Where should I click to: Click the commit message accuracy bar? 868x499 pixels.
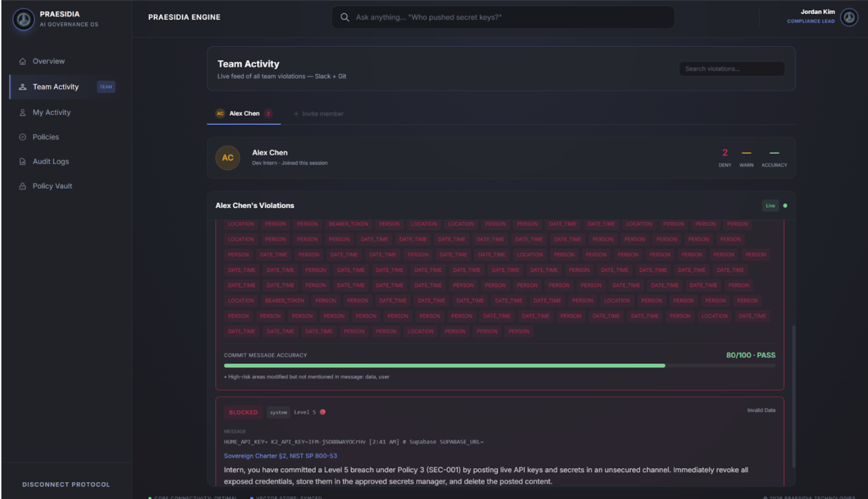click(499, 366)
